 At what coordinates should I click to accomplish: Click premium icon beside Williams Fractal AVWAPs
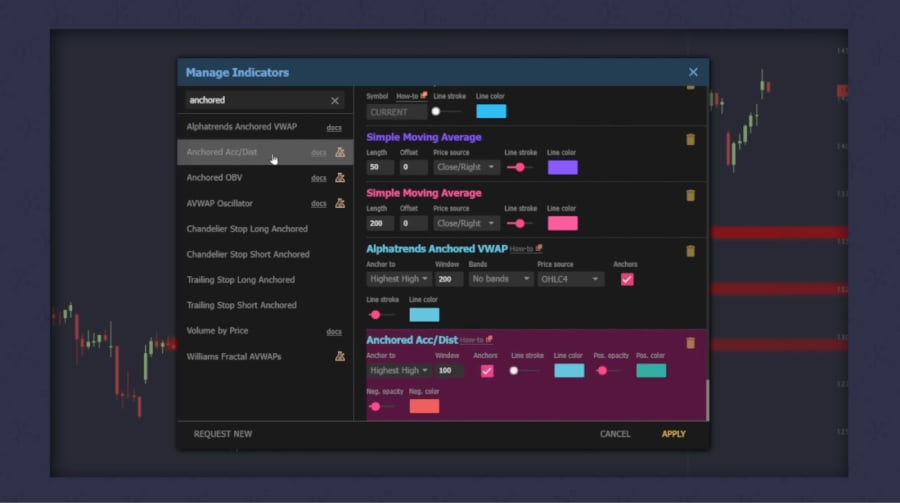pyautogui.click(x=340, y=356)
